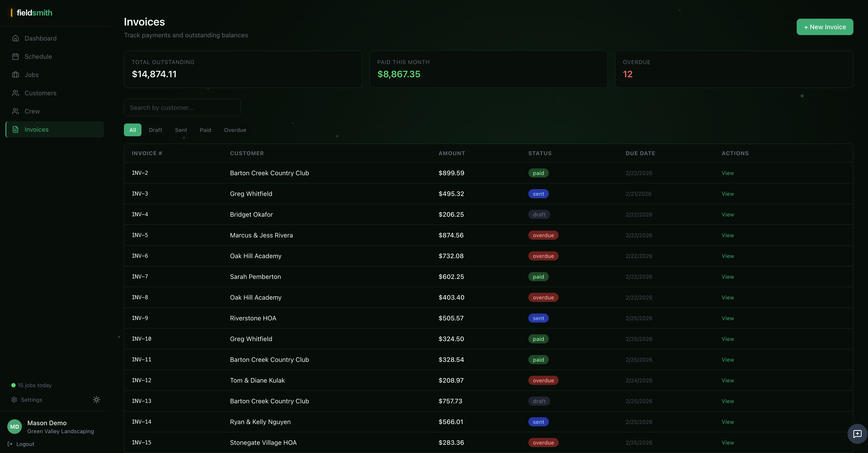Click the Dashboard home icon
Viewport: 868px width, 453px height.
15,39
